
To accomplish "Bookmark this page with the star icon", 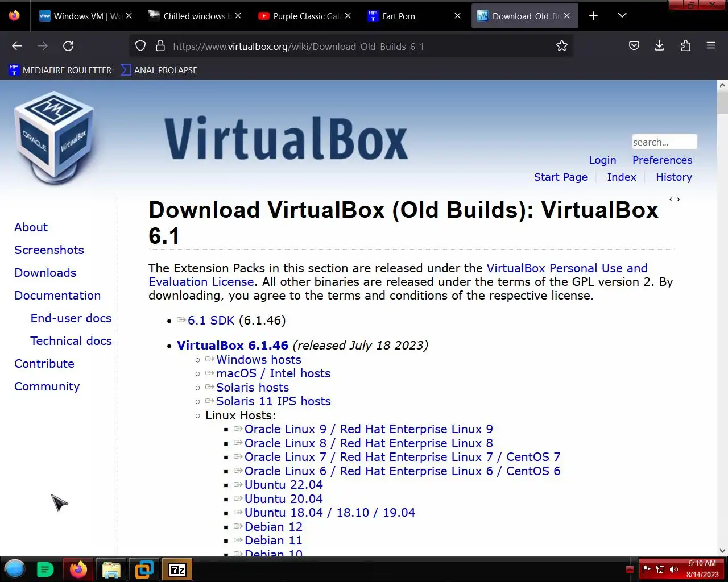I will 562,46.
